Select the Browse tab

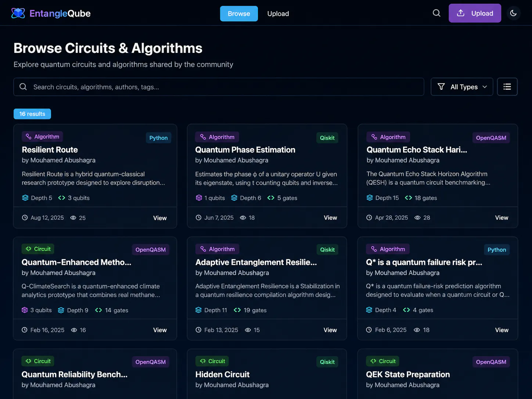(239, 14)
